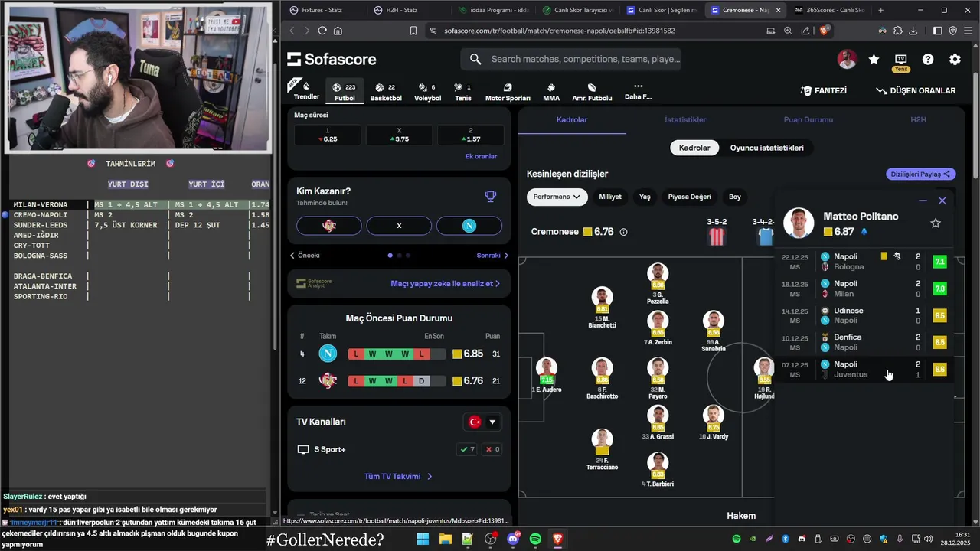Click the Sofascore logo
This screenshot has height=551, width=980.
tap(332, 59)
